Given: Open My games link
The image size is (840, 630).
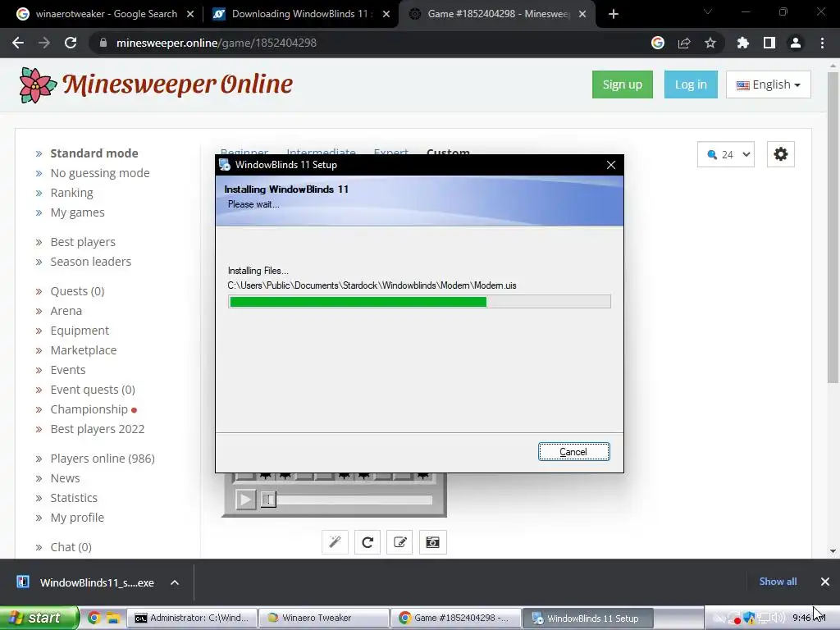Looking at the screenshot, I should [77, 212].
